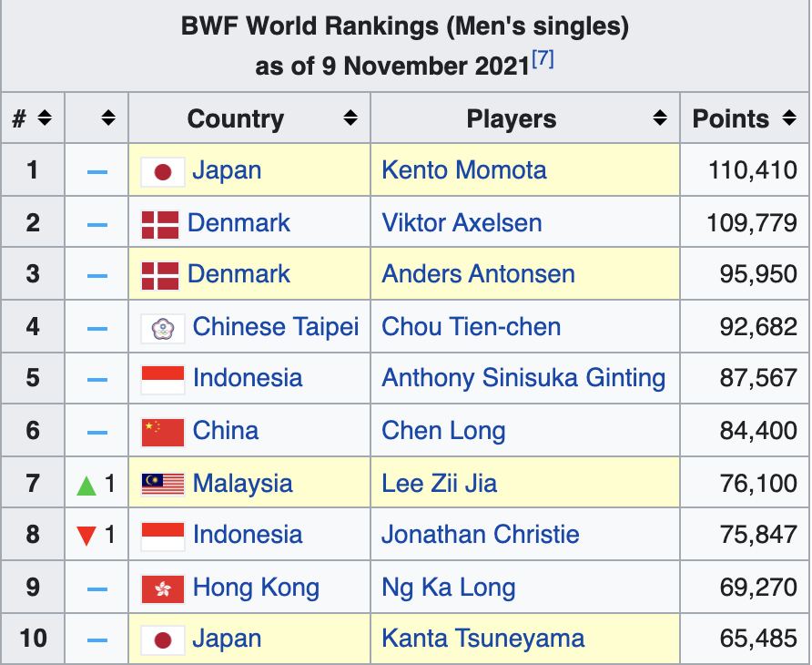812x665 pixels.
Task: Follow the Anthony Sinisuka Ginting link
Action: click(523, 378)
